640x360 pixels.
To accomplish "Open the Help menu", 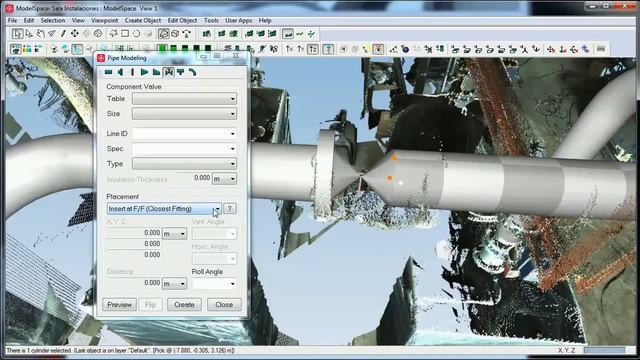I will [265, 20].
